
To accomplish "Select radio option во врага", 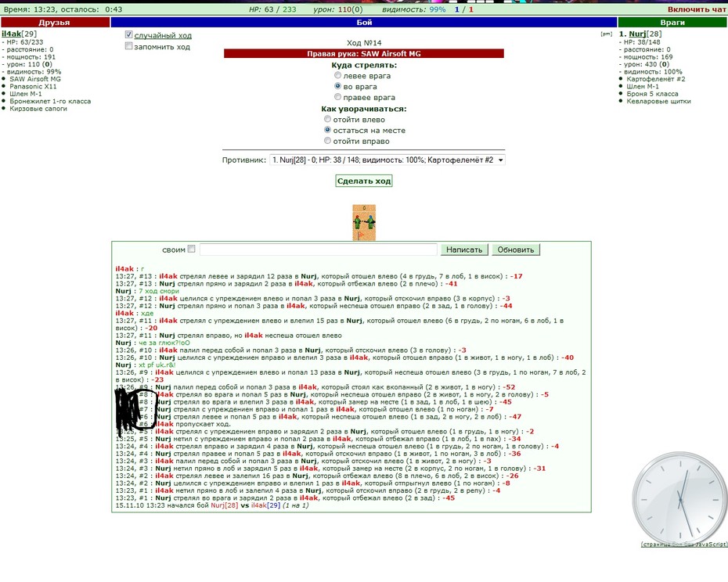I will point(337,86).
